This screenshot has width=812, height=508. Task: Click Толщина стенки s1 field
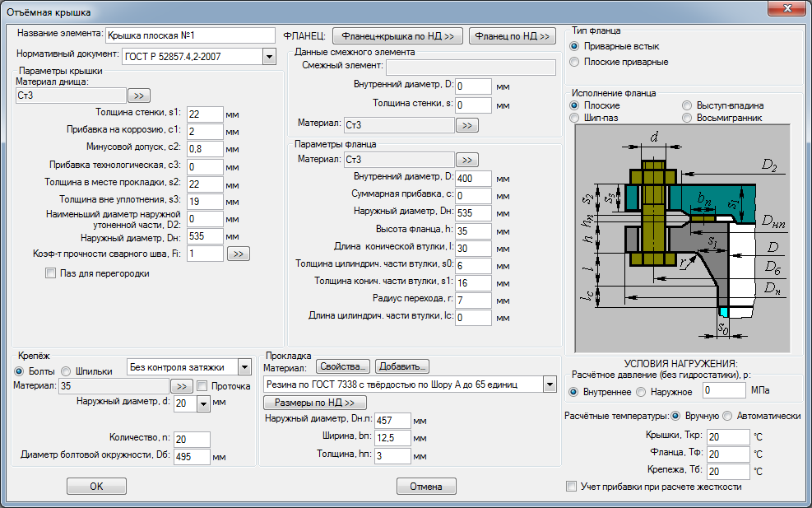point(205,114)
